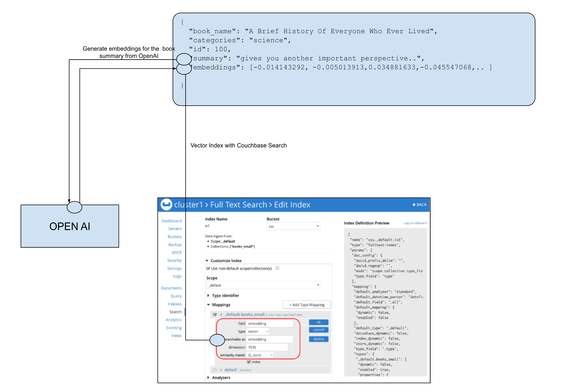The height and width of the screenshot is (392, 564).
Task: Open Servers in the sidebar
Action: tap(175, 229)
